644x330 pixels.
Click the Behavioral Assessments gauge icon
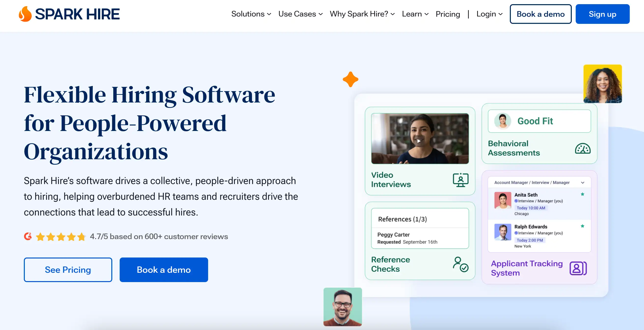[583, 148]
